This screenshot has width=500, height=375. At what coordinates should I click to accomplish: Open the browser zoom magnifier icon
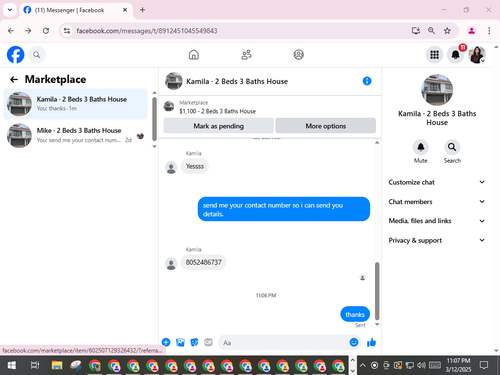pyautogui.click(x=431, y=31)
